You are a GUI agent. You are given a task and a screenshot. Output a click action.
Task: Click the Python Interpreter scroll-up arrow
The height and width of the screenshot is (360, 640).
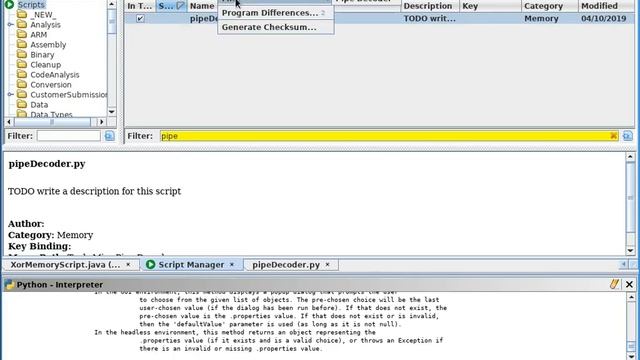click(x=631, y=297)
